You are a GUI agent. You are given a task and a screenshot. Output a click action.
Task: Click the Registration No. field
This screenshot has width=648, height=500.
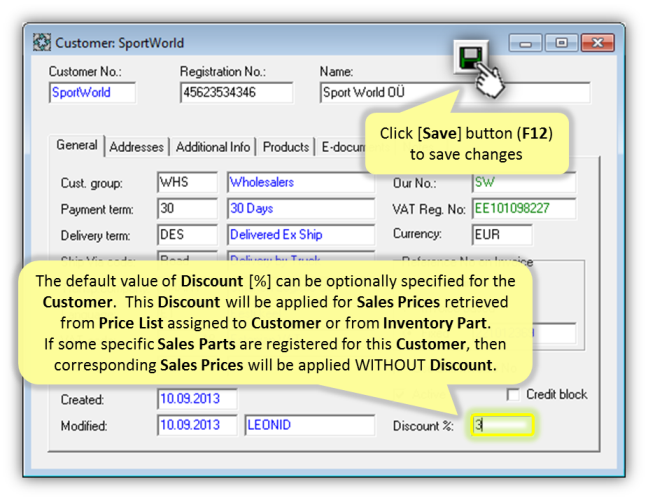coord(237,93)
